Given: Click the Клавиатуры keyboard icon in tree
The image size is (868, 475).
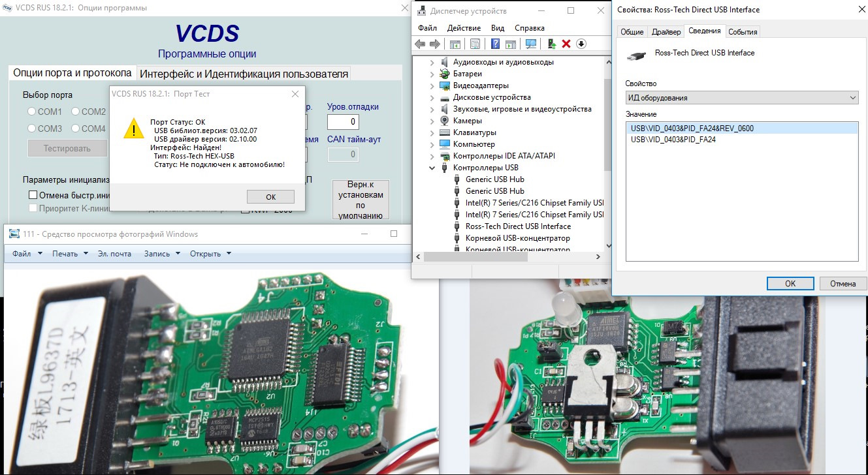Looking at the screenshot, I should 445,132.
